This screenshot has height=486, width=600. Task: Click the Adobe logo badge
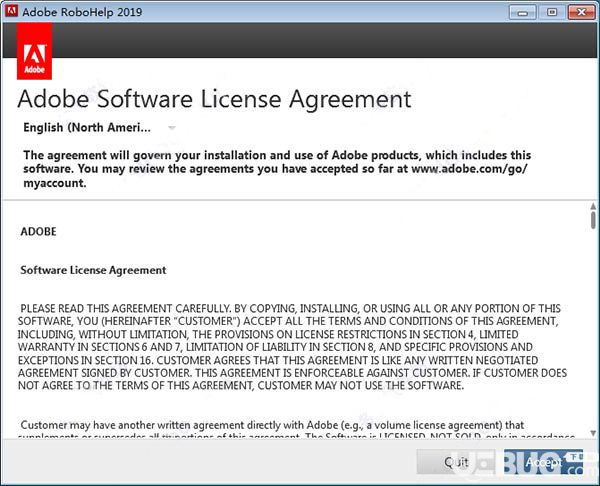(x=34, y=51)
